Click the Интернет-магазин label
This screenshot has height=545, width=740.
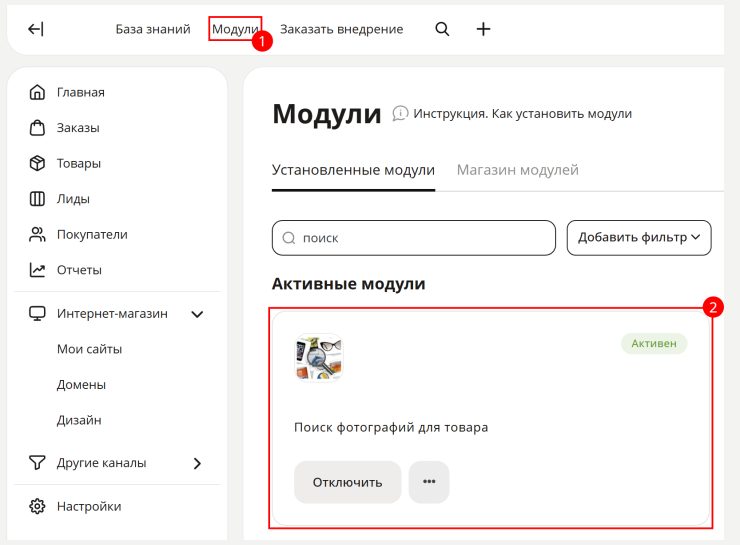pos(112,314)
